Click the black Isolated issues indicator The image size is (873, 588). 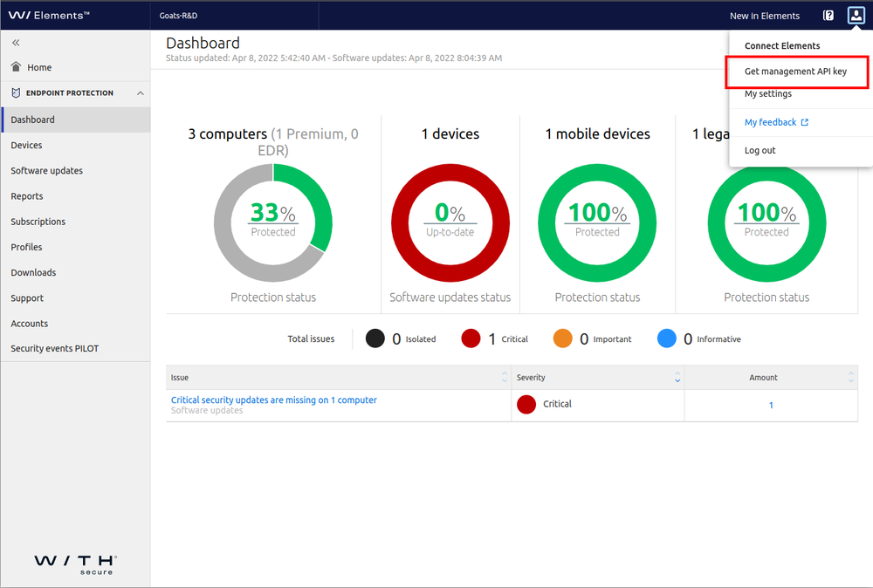[375, 338]
